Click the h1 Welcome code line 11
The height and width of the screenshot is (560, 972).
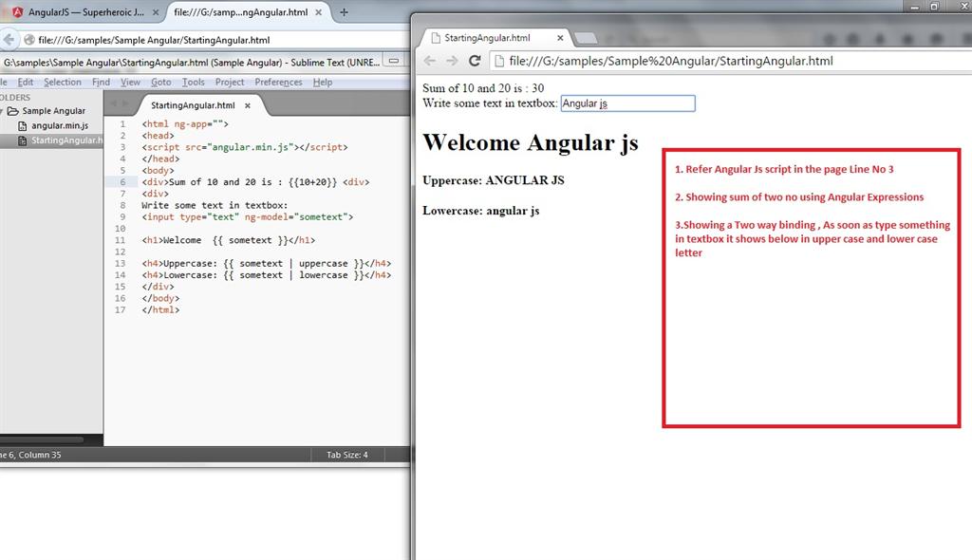pos(228,240)
